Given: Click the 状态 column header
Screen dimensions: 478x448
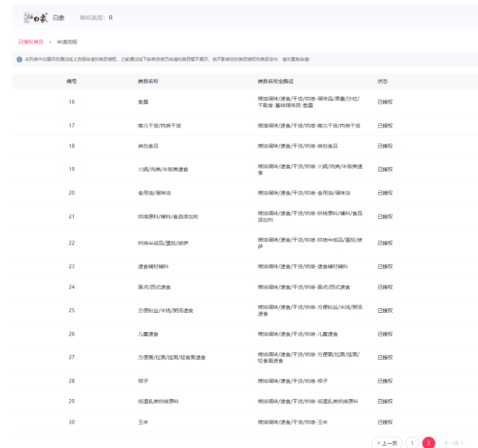Looking at the screenshot, I should click(382, 81).
